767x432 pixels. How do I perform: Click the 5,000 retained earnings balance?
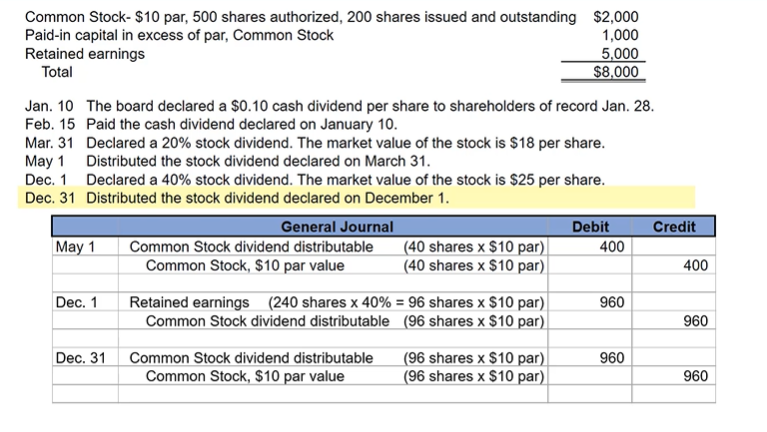coord(619,53)
